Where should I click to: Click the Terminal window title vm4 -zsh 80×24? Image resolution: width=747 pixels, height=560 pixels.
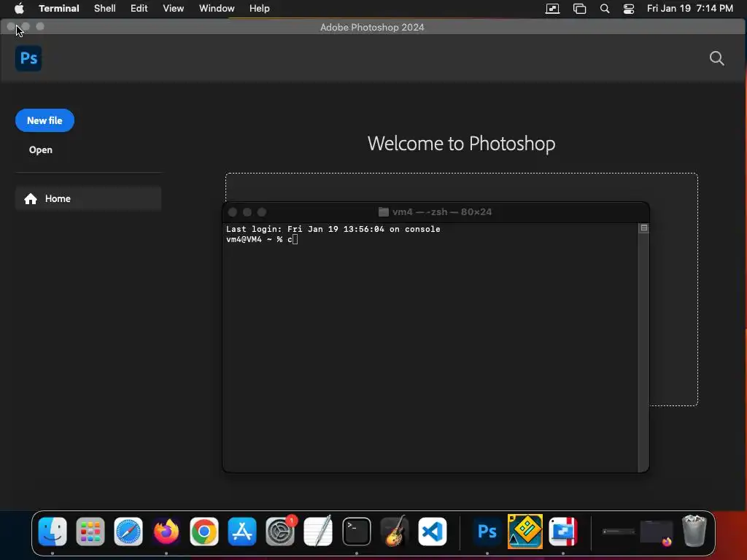pos(441,212)
